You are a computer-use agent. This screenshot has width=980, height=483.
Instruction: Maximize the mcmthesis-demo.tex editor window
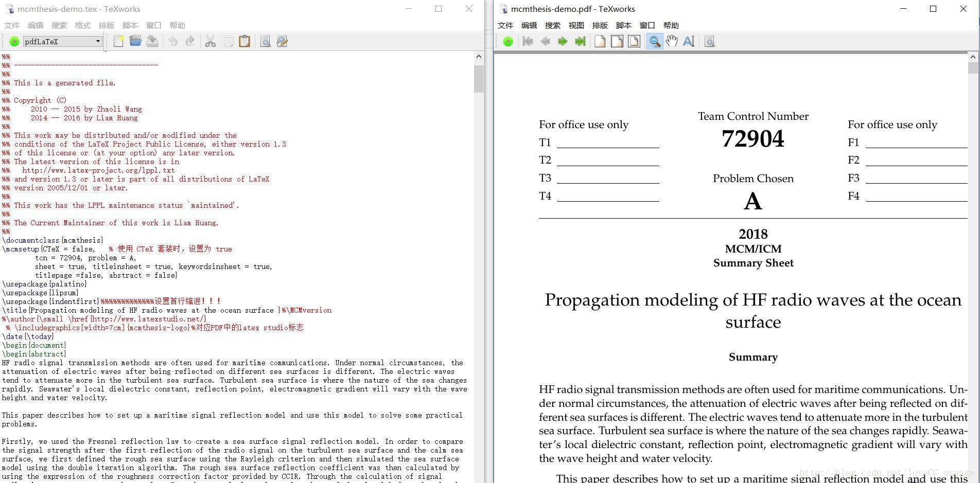439,9
